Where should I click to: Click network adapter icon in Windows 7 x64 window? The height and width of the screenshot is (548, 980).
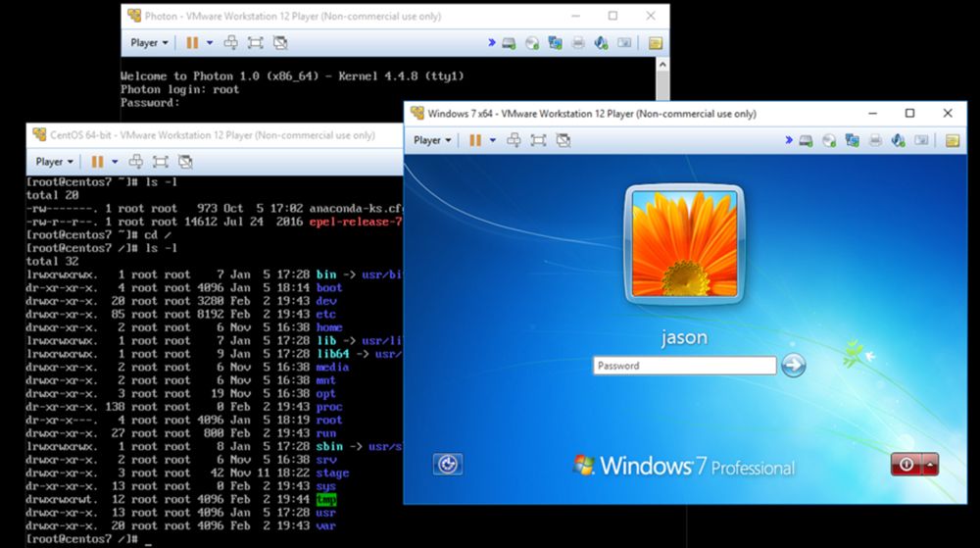point(853,140)
